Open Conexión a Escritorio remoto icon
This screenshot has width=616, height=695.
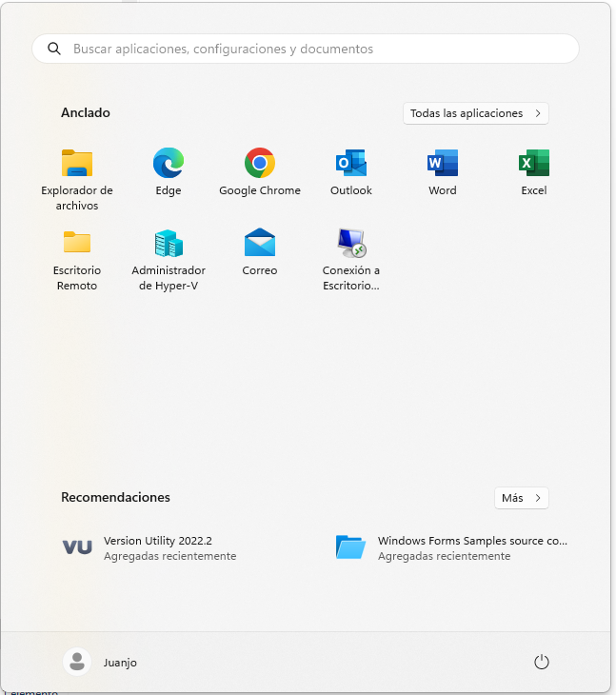pos(351,244)
